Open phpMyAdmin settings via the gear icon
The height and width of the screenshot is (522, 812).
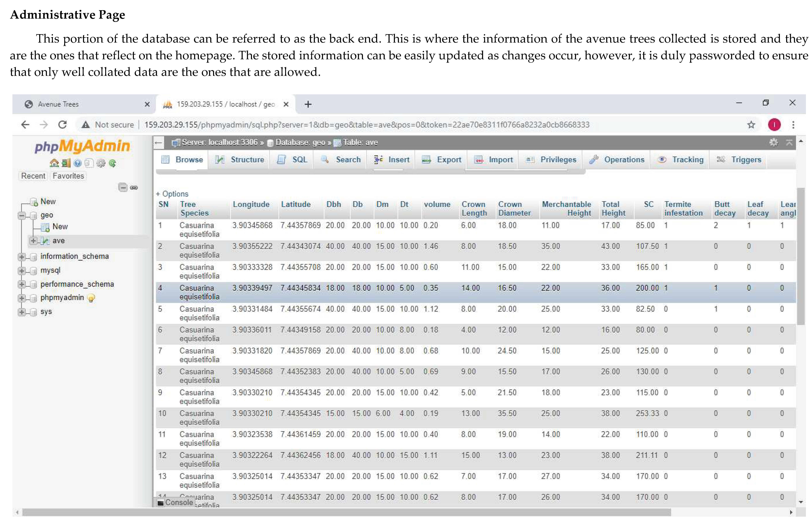point(101,163)
